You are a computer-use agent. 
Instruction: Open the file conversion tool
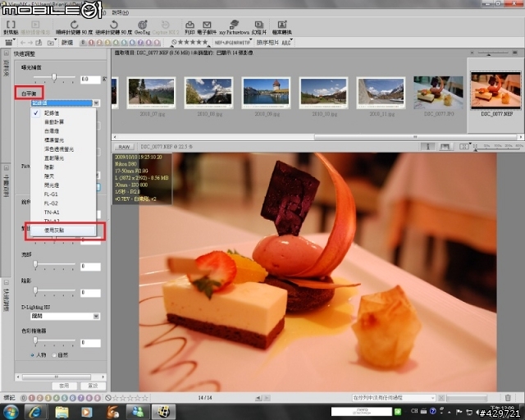coord(282,27)
